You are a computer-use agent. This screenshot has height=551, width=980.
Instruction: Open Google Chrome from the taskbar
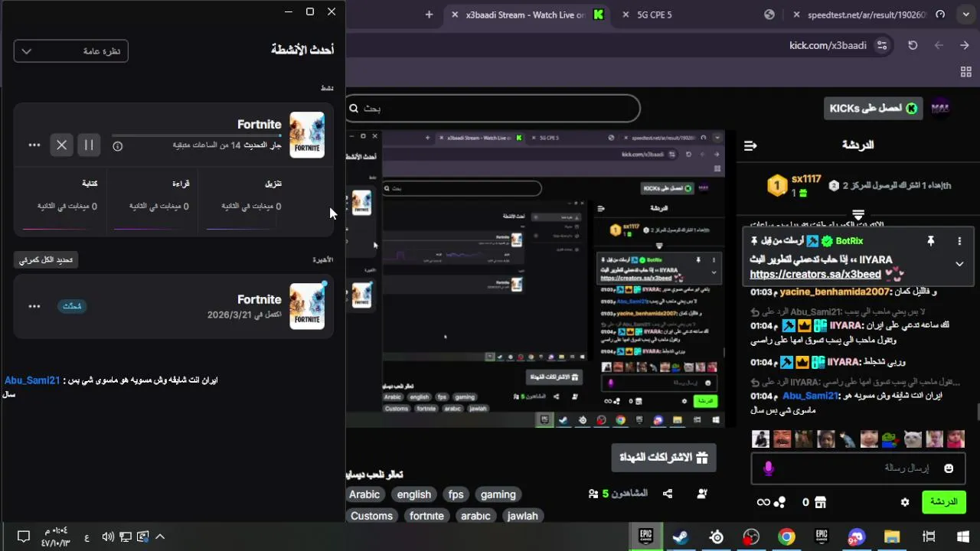tap(786, 536)
